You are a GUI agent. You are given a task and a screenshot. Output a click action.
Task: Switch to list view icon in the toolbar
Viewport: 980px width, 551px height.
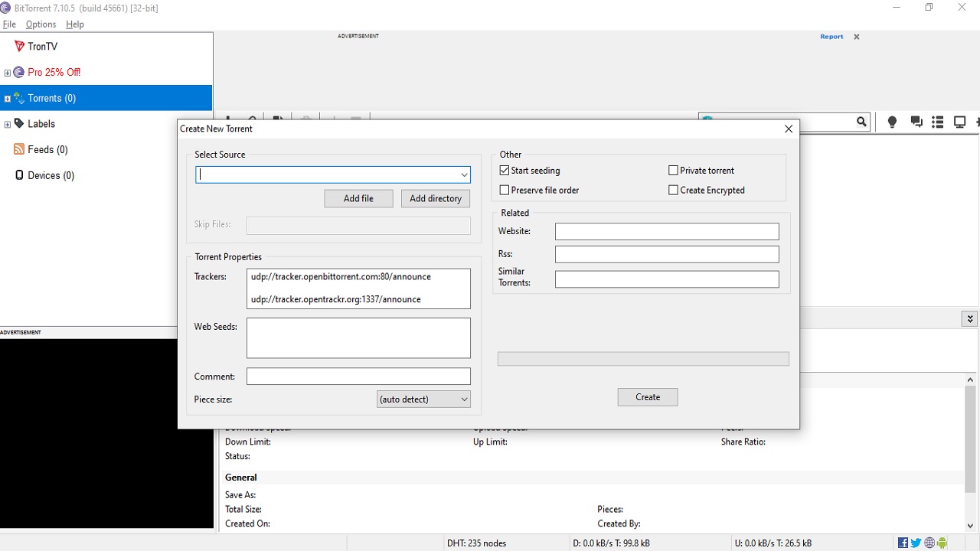[x=938, y=122]
